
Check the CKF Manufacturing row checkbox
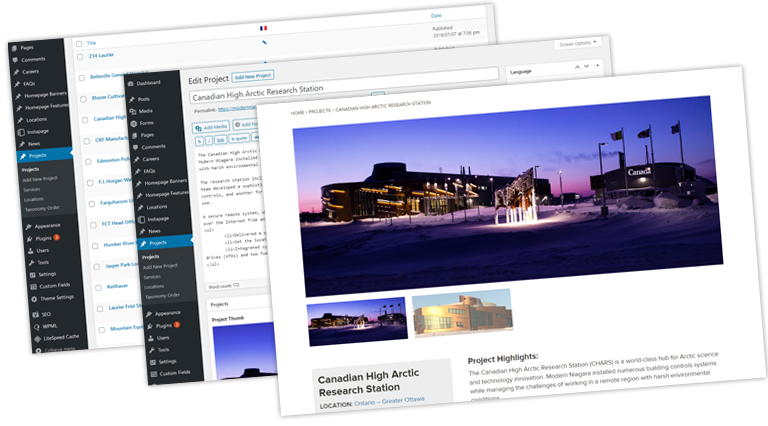pos(87,141)
